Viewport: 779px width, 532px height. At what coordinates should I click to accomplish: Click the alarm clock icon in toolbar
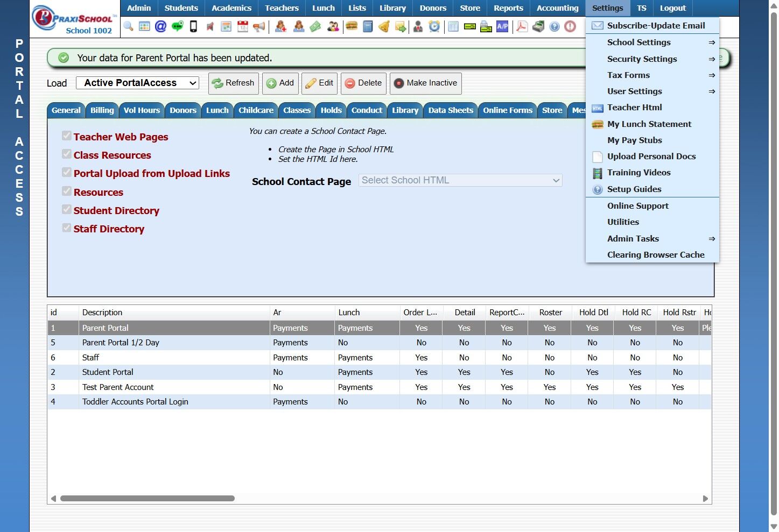click(434, 26)
